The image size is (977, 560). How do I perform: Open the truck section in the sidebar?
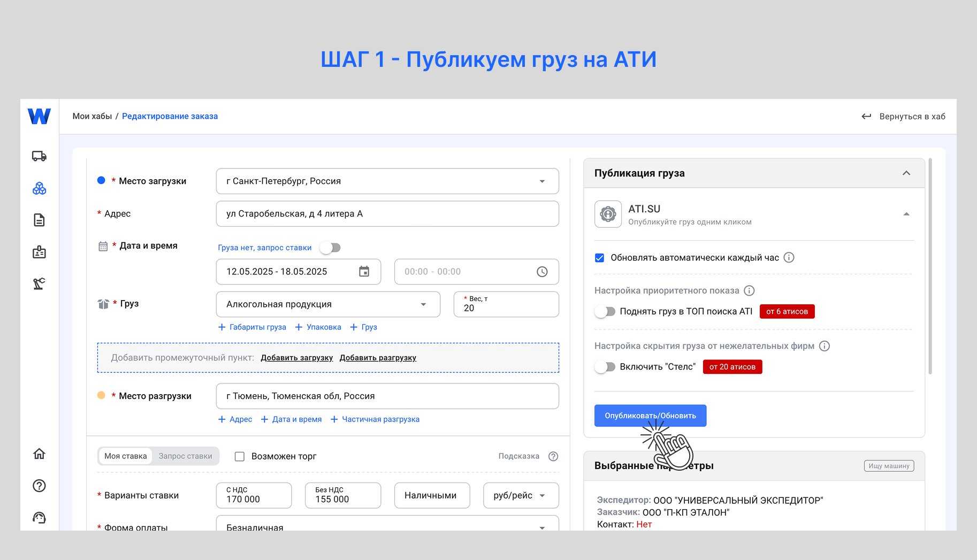pyautogui.click(x=39, y=156)
